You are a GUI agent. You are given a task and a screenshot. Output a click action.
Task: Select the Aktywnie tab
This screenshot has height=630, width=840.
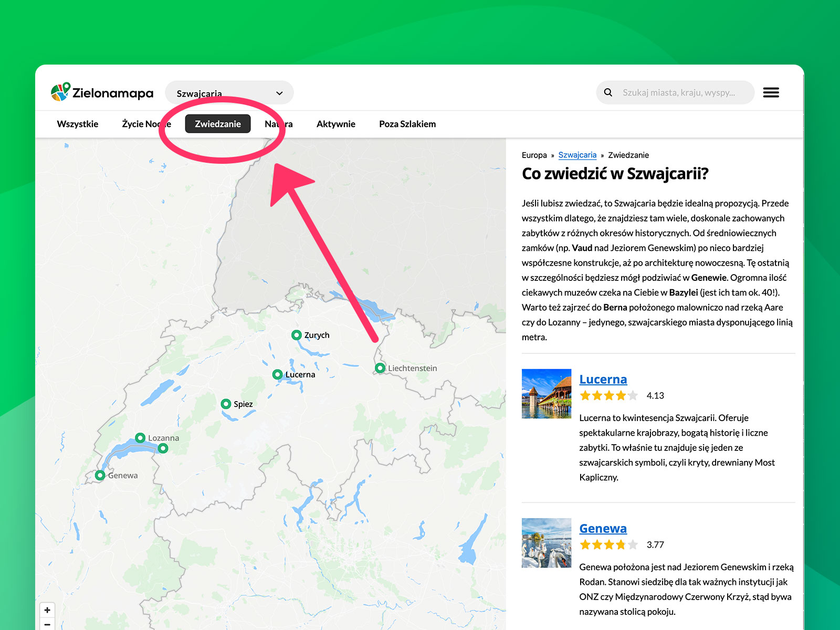coord(336,124)
